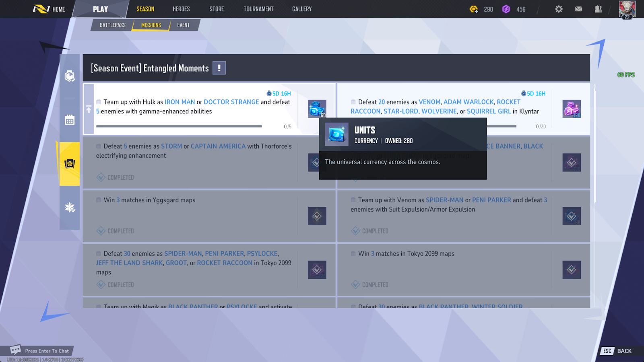Click reward icon on Win Tokyo 2099 matches mission
This screenshot has width=644, height=362.
point(572,270)
